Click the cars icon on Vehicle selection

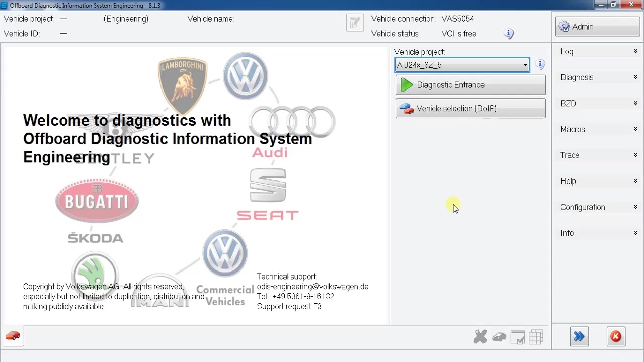click(407, 109)
